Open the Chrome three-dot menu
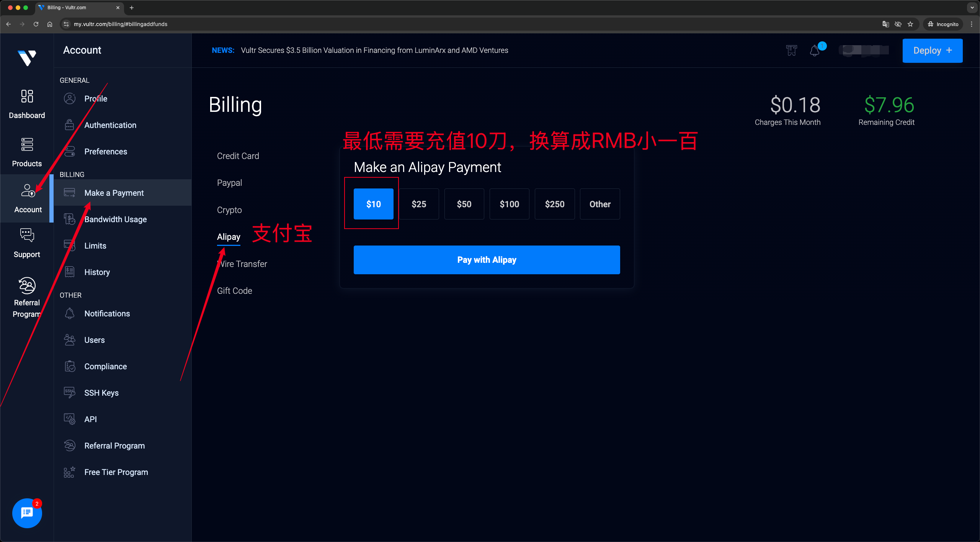980x542 pixels. [x=972, y=24]
